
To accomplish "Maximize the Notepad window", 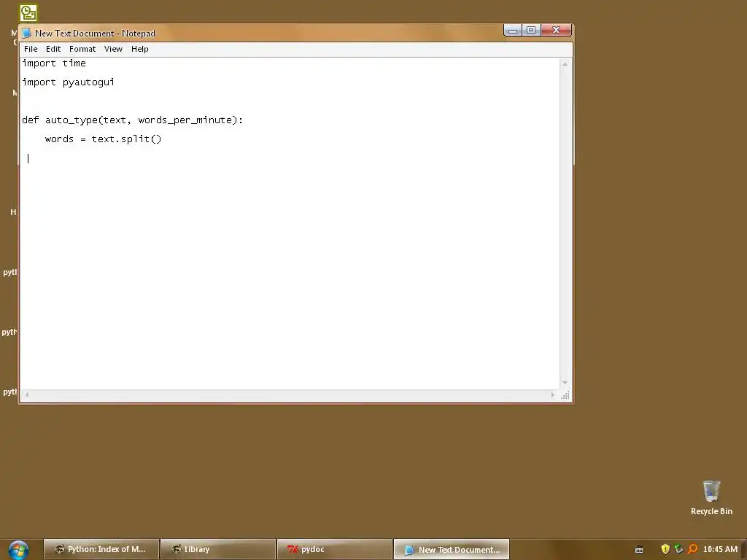I will pyautogui.click(x=531, y=31).
